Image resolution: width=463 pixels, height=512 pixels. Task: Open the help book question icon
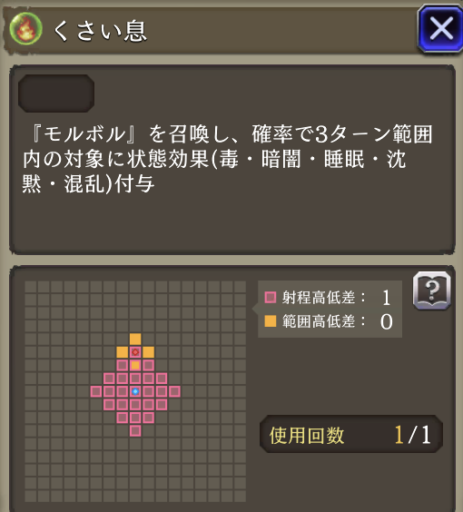pos(432,291)
